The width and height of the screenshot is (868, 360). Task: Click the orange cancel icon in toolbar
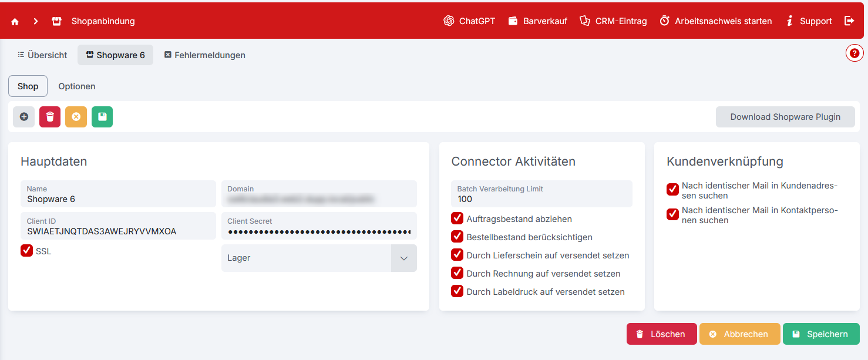click(x=76, y=117)
